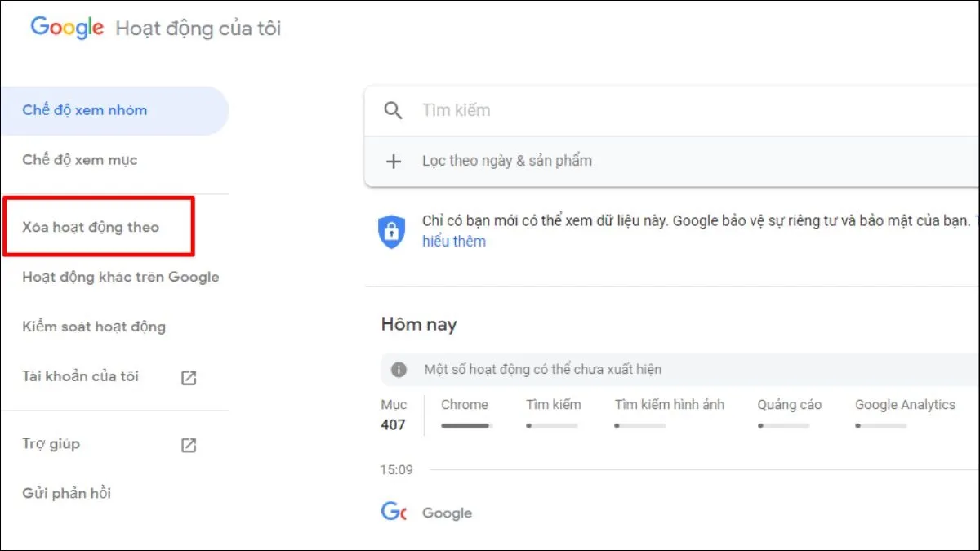Click the Google logo at top left
Viewport: 980px width, 551px height.
point(67,28)
